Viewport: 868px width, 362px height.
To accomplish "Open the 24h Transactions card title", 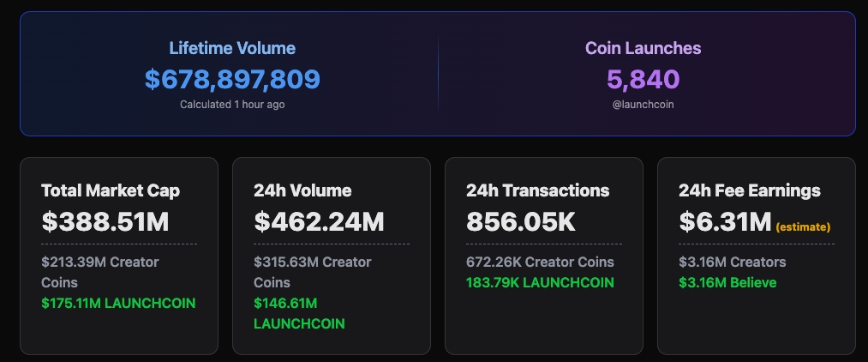I will click(537, 190).
